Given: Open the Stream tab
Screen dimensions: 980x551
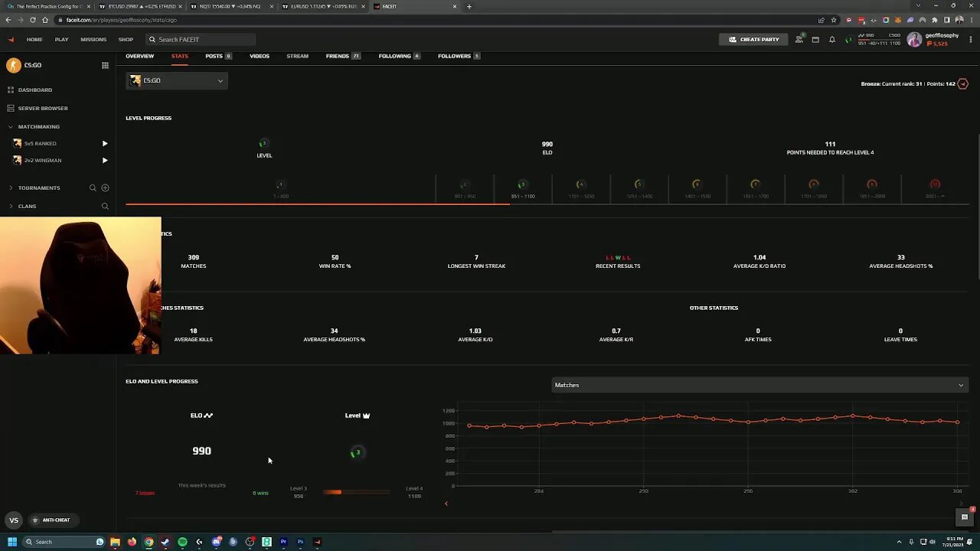Looking at the screenshot, I should tap(297, 56).
